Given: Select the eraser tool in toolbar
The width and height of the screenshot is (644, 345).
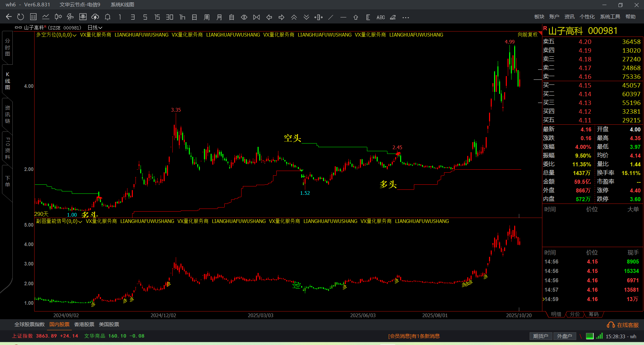Looking at the screenshot, I should click(393, 17).
